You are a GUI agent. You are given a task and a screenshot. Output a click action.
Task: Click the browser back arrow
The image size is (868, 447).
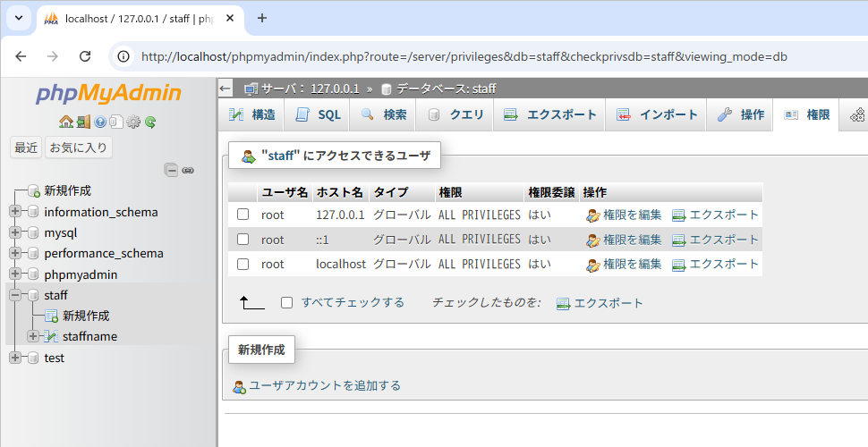(21, 55)
